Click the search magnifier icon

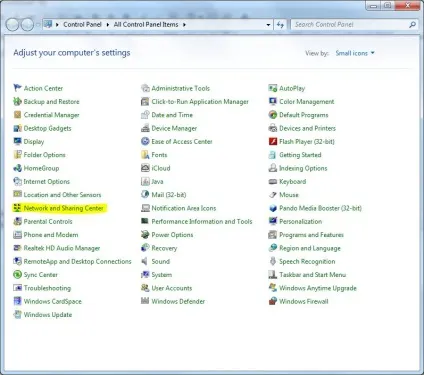(x=413, y=25)
